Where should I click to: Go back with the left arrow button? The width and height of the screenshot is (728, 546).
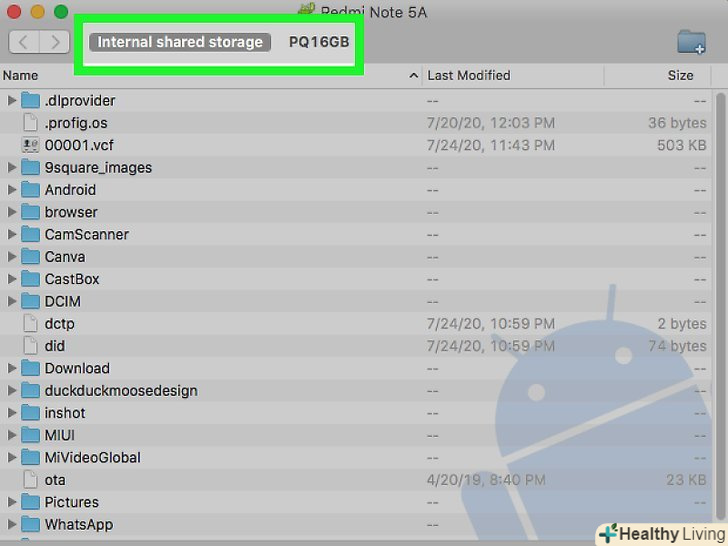click(24, 42)
